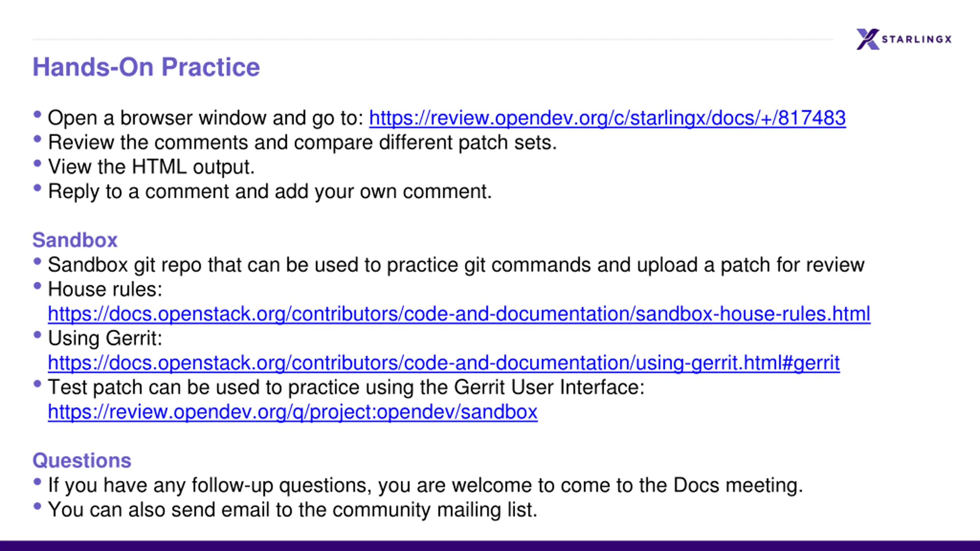
Task: Select the Sandbox section heading
Action: [75, 240]
